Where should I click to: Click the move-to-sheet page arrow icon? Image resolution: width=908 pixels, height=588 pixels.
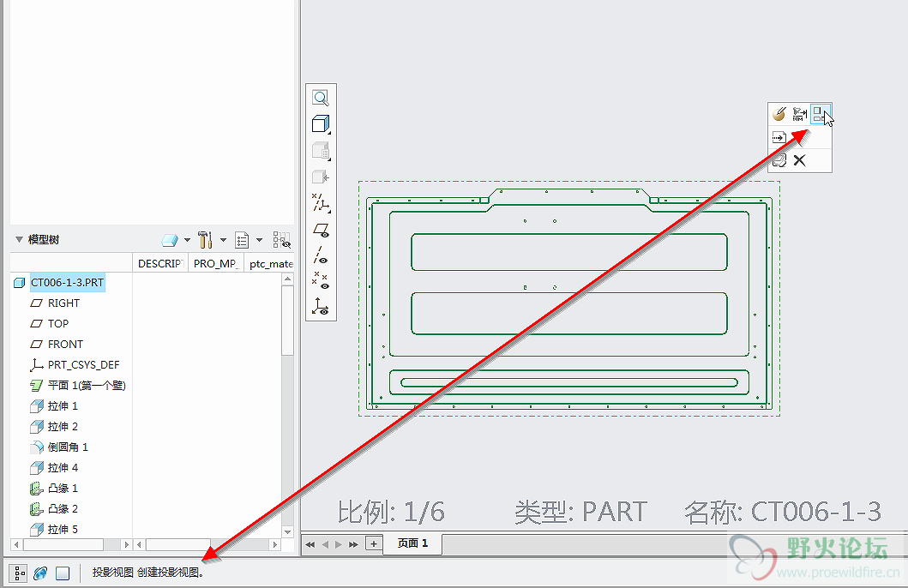[779, 138]
